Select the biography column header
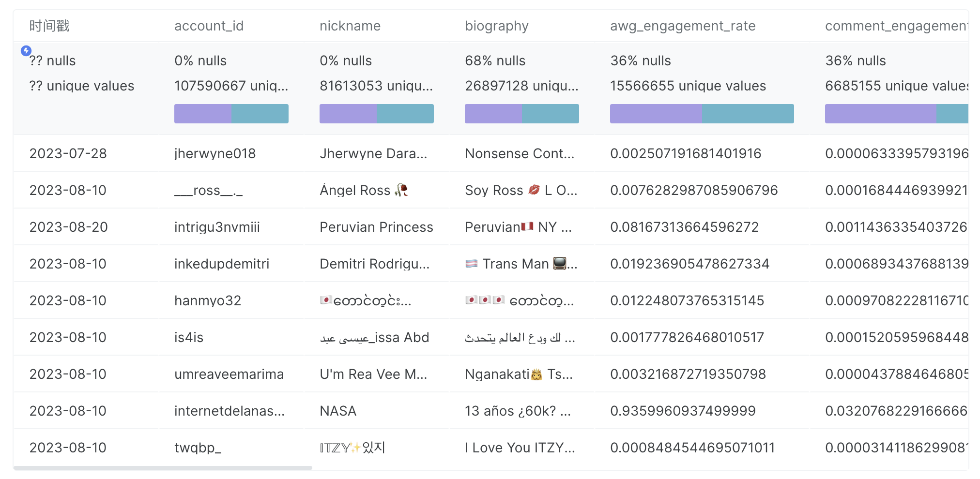 [x=496, y=26]
